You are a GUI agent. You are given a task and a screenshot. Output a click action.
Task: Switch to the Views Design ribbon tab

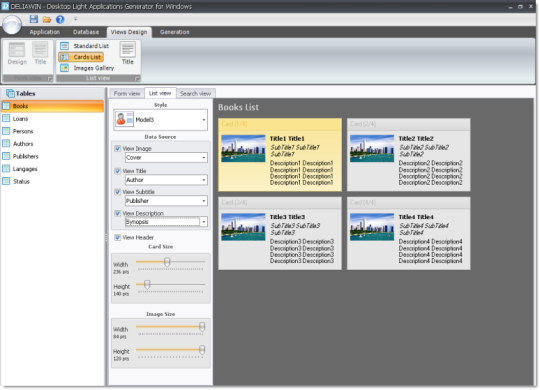[129, 32]
